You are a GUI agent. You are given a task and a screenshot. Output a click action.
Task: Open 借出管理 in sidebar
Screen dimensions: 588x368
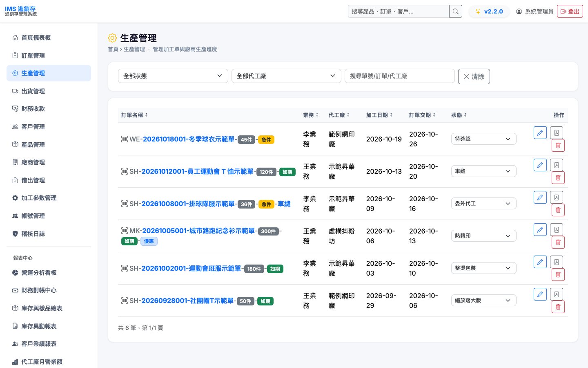(49, 180)
